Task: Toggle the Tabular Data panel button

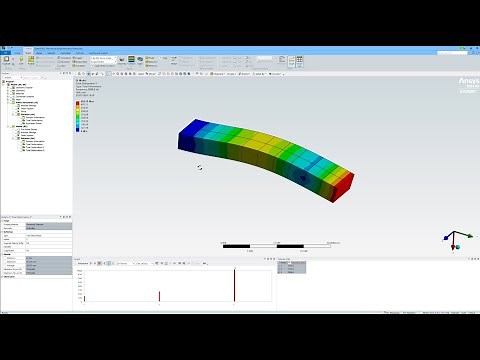Action: (300, 61)
